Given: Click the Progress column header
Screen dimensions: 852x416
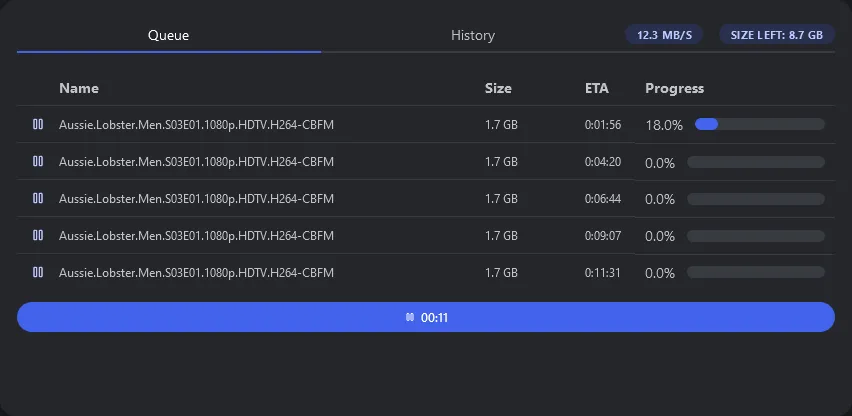Looking at the screenshot, I should (x=674, y=88).
